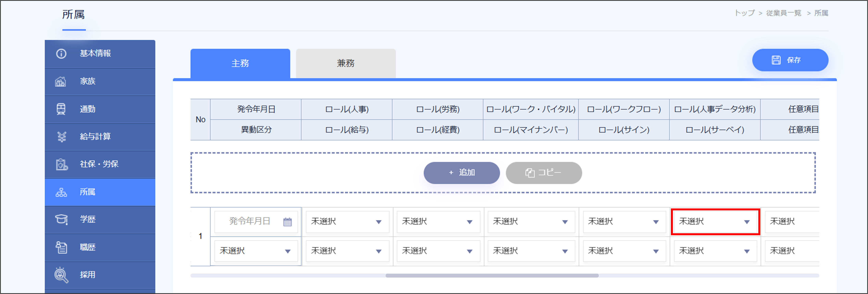The image size is (868, 294).
Task: Switch to the 主務 tab
Action: (x=240, y=63)
